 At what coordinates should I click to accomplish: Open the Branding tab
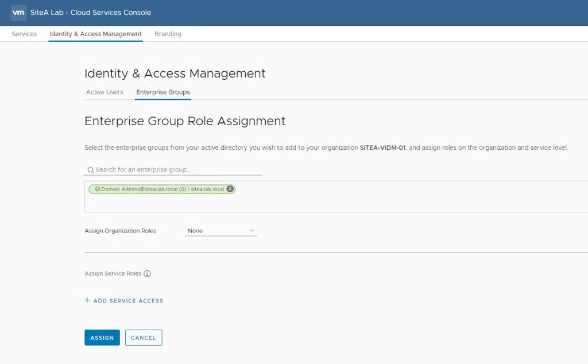[x=168, y=34]
